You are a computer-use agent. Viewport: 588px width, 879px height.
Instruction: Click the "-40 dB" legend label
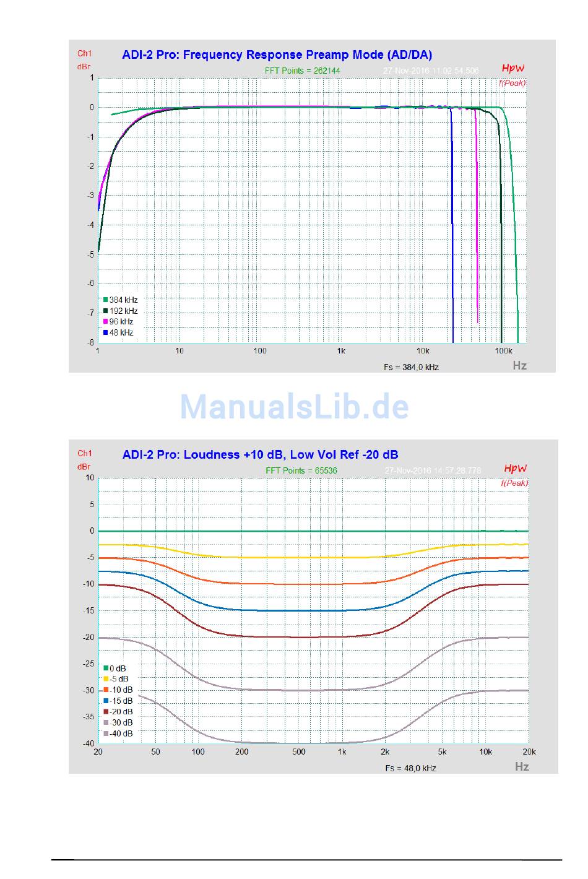pyautogui.click(x=121, y=734)
